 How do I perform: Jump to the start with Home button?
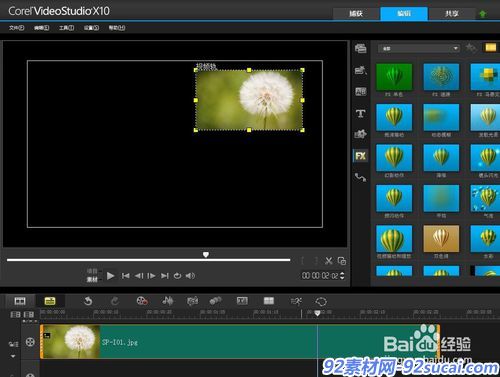(x=125, y=276)
